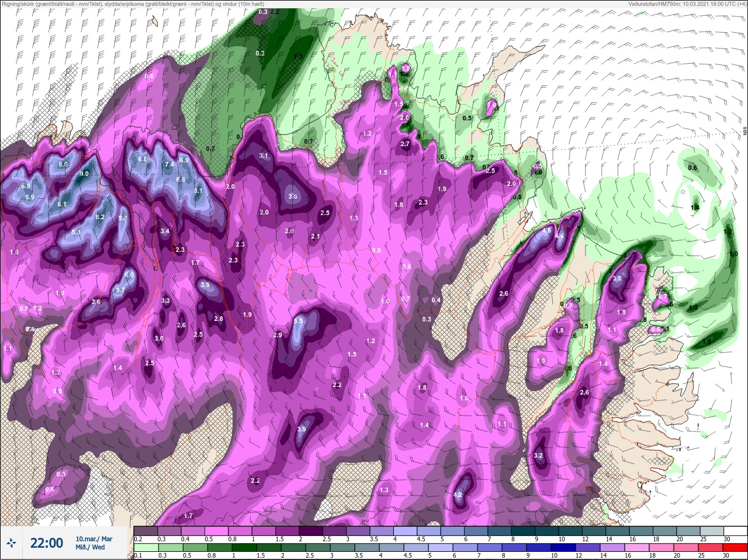Click the 3.2 precipitation value on the map
Image resolution: width=748 pixels, height=560 pixels.
(539, 455)
